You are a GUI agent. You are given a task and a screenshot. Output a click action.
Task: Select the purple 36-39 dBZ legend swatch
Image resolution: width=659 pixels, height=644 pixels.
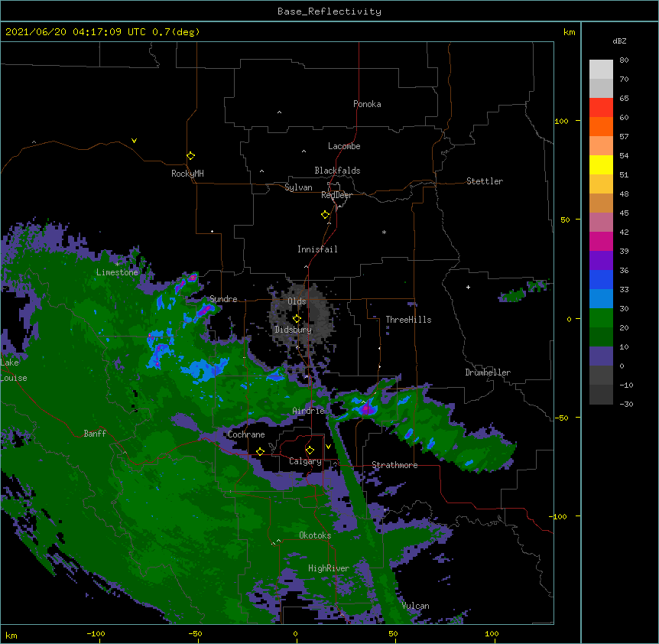[x=601, y=261]
